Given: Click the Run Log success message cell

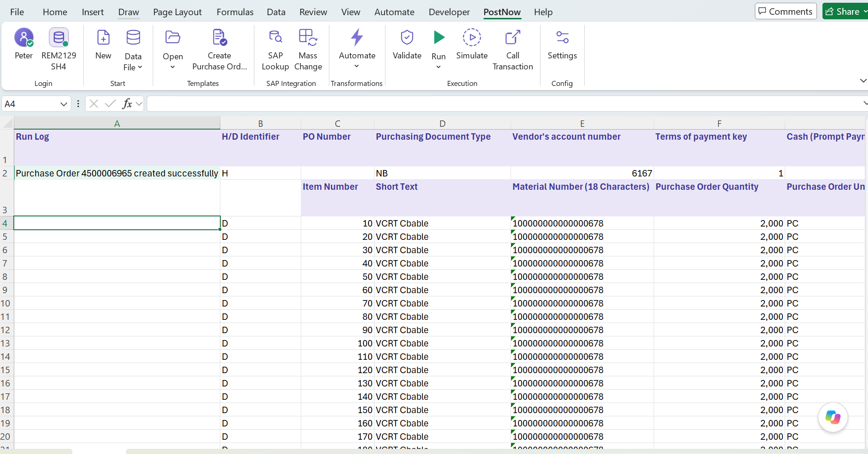Looking at the screenshot, I should point(117,173).
